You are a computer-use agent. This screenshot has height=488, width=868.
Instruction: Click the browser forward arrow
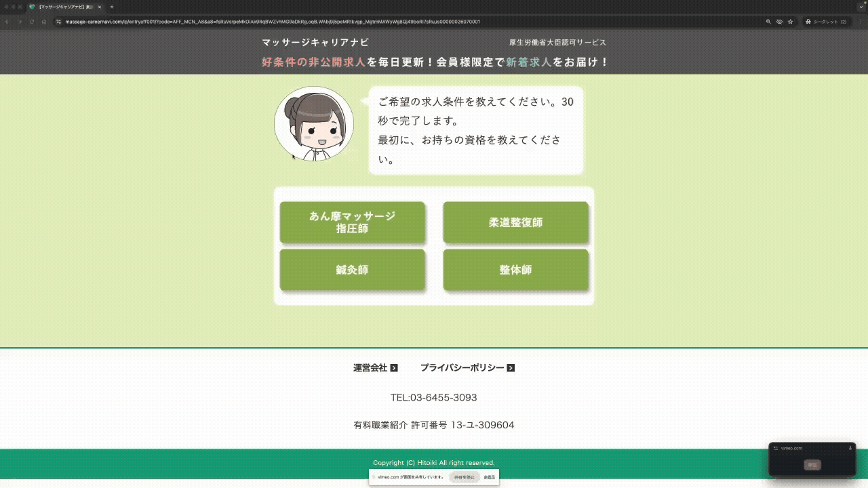click(x=20, y=22)
